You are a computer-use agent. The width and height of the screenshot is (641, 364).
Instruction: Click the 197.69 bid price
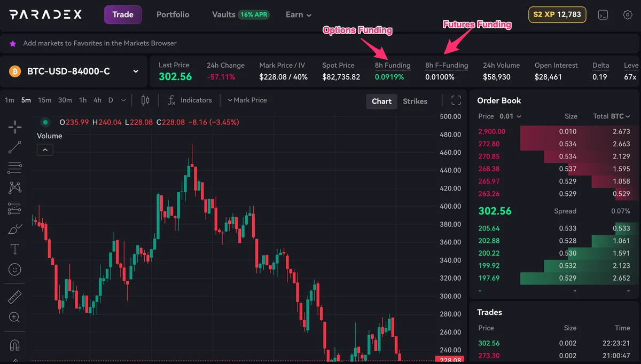pos(489,278)
